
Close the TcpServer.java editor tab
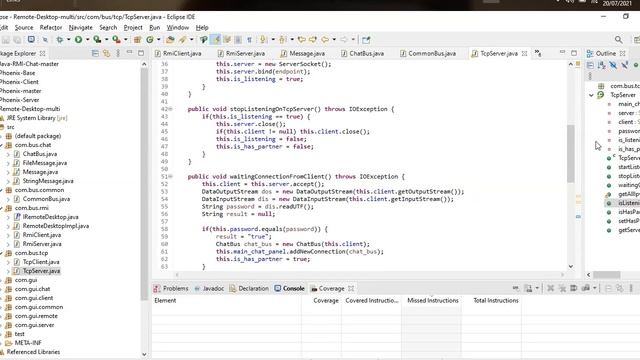point(524,53)
